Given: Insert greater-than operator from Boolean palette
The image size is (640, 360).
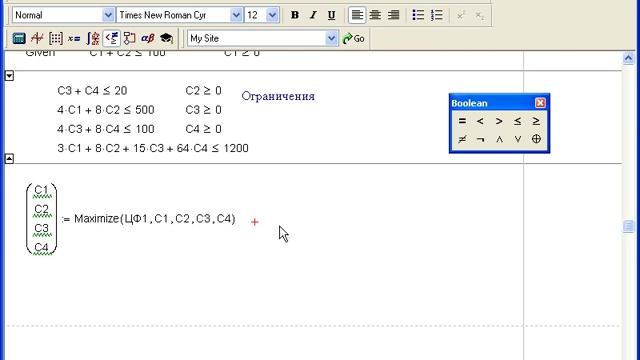Looking at the screenshot, I should point(499,121).
